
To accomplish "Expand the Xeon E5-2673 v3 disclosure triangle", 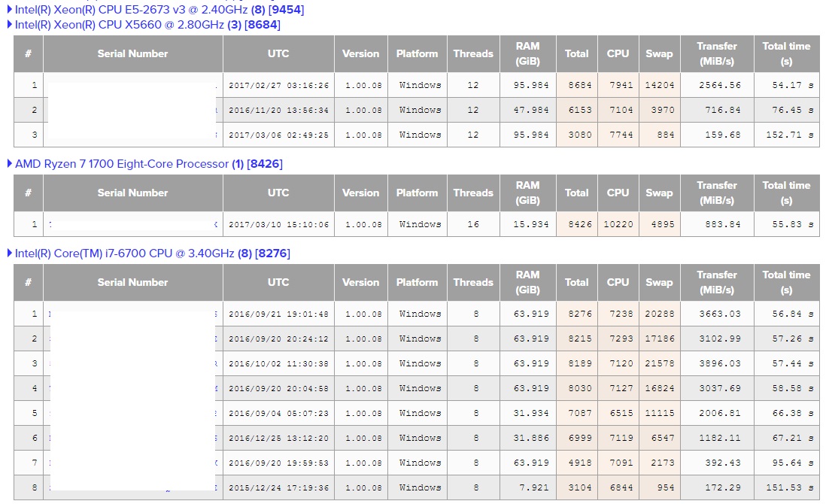I will tap(10, 10).
